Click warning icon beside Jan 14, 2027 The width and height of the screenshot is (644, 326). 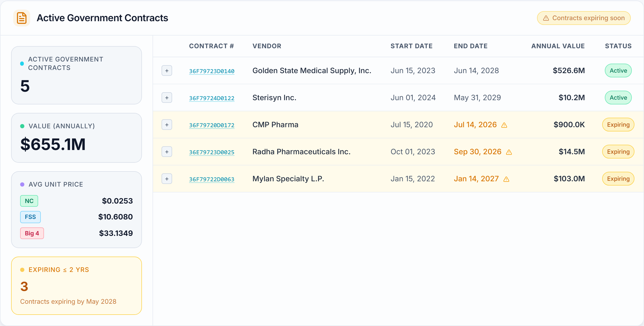(506, 179)
